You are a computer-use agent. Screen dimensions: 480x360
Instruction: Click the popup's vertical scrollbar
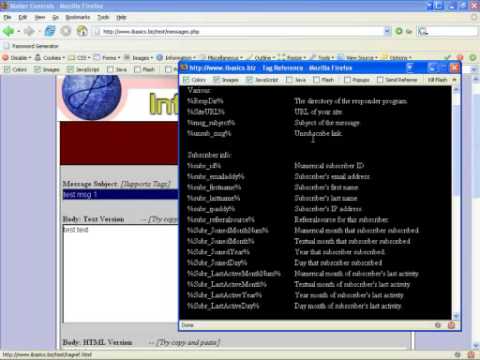tap(456, 202)
